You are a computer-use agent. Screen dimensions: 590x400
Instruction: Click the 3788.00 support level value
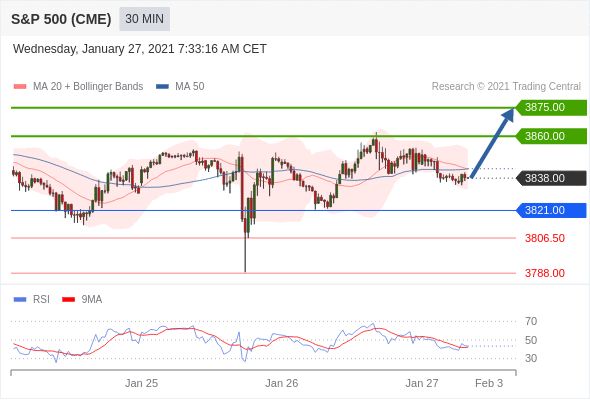click(x=545, y=273)
